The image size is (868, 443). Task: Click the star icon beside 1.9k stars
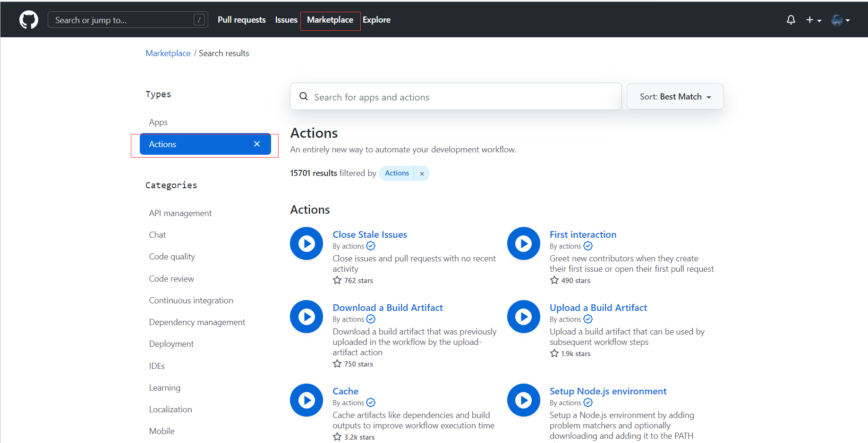tap(554, 353)
